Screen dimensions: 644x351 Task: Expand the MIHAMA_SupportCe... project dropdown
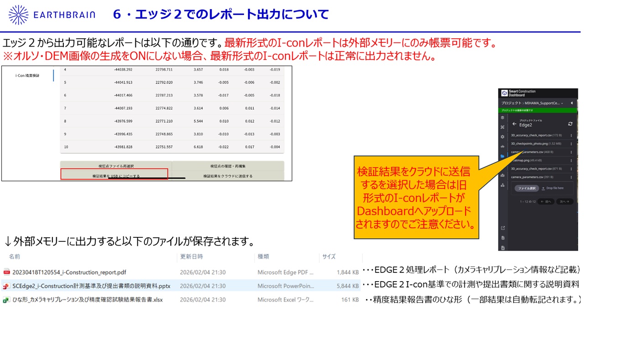pos(562,103)
